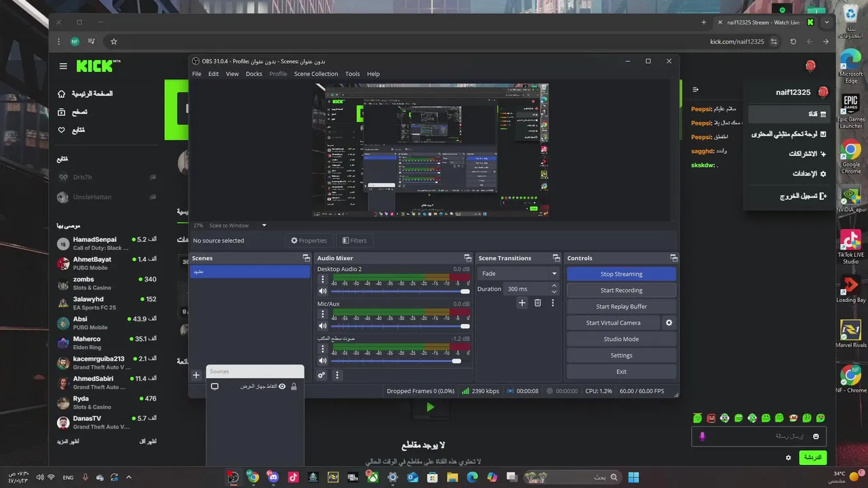Pop out the Audio Mixer dock
The height and width of the screenshot is (488, 868).
[x=467, y=258]
